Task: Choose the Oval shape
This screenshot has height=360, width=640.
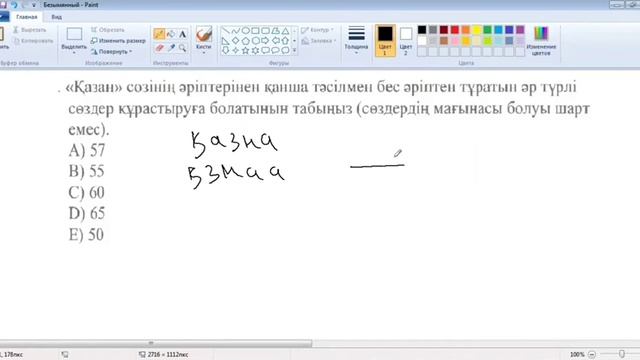Action: [245, 31]
